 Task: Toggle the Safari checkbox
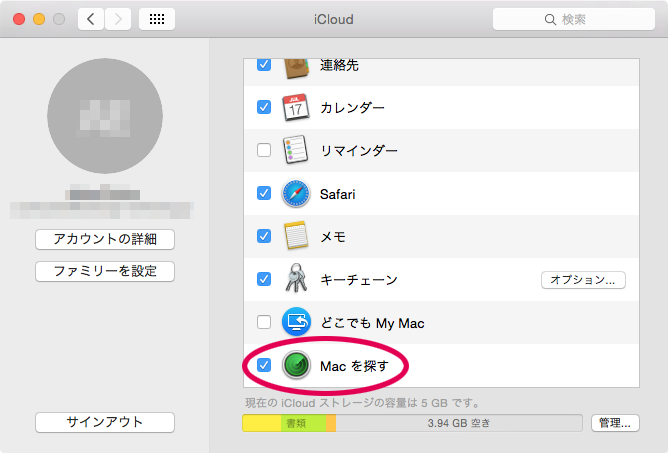pos(264,193)
